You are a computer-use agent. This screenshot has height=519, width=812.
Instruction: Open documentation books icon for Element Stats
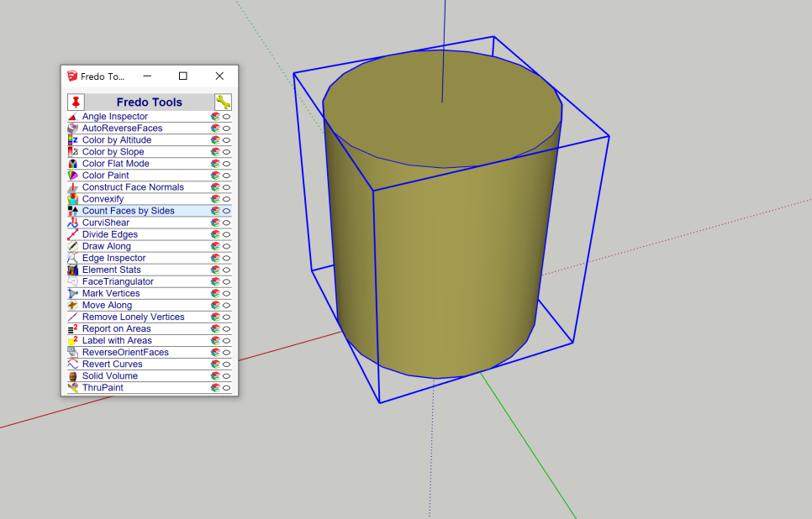[x=215, y=270]
